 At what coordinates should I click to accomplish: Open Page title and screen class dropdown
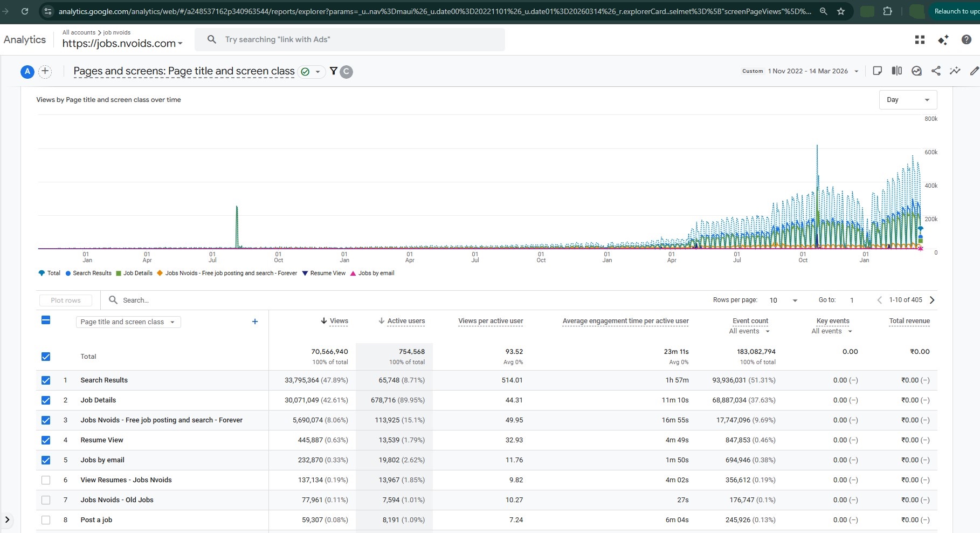(128, 322)
